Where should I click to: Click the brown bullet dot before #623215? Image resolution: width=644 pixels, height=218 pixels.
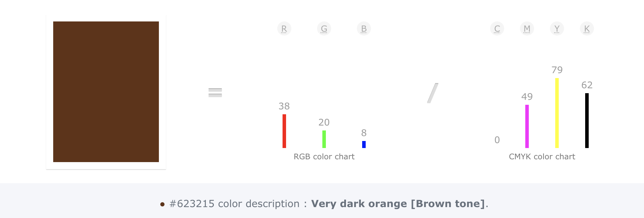(x=162, y=204)
